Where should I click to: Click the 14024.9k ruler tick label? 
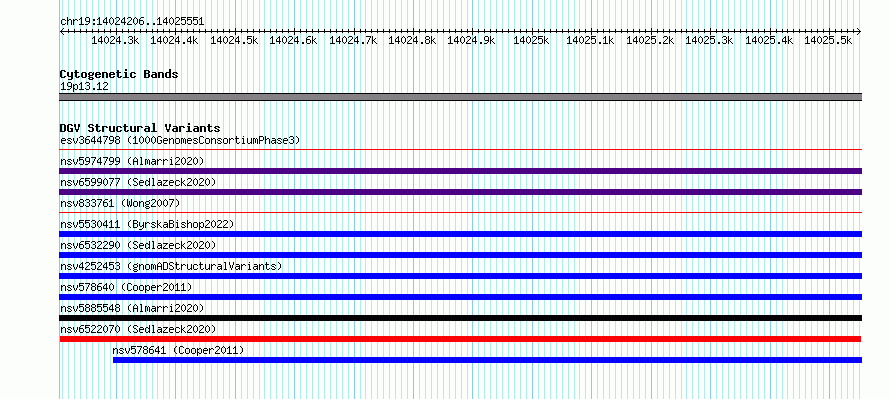tap(472, 41)
